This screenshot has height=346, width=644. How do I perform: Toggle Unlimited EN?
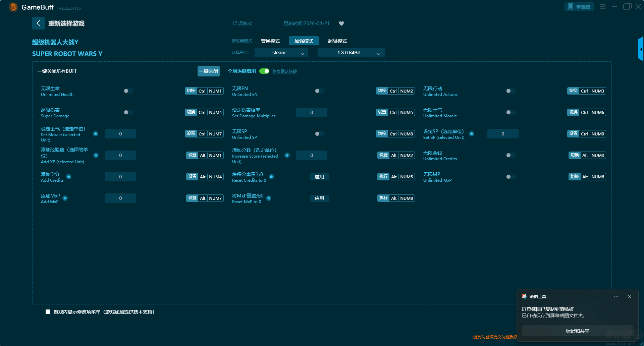pyautogui.click(x=320, y=91)
